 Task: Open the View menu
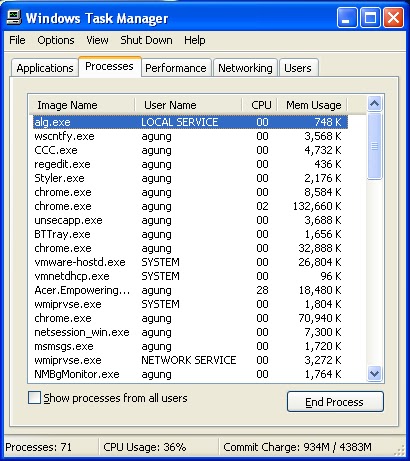tap(97, 40)
